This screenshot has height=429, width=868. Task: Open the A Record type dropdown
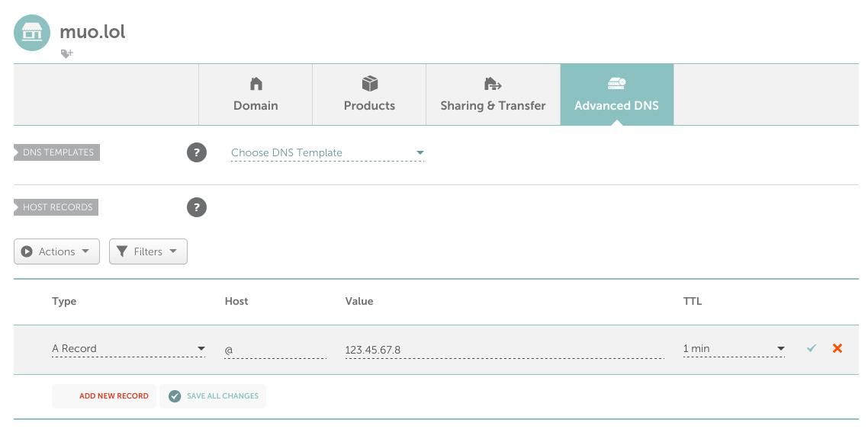128,348
